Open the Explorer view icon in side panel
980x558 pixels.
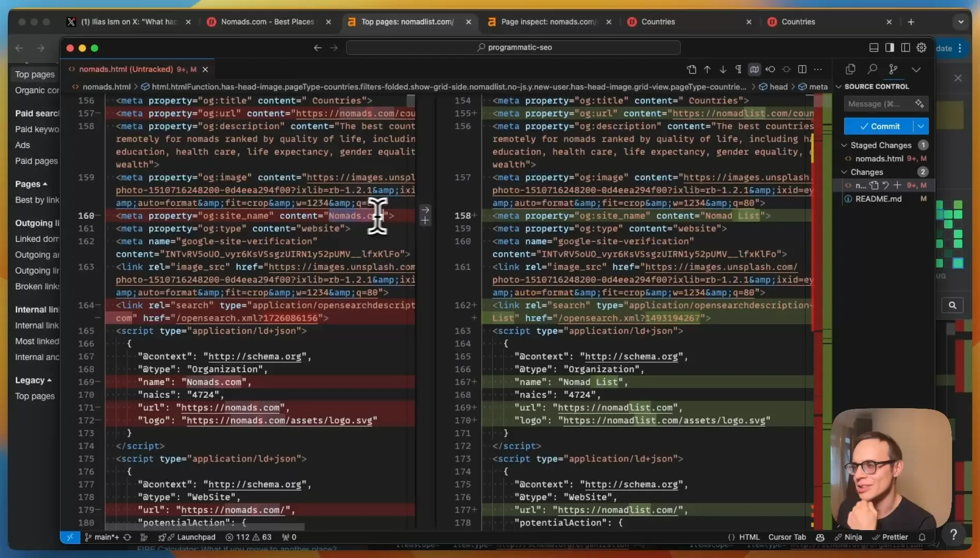850,69
